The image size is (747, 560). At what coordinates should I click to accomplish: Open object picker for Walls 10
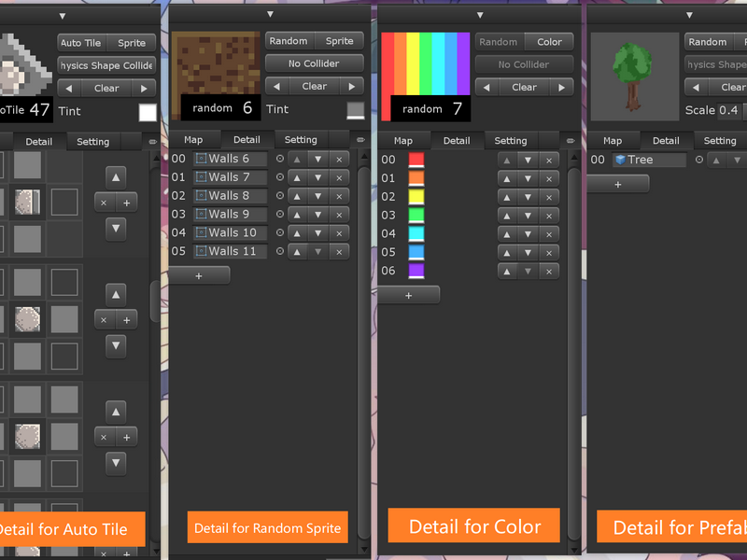pyautogui.click(x=280, y=232)
